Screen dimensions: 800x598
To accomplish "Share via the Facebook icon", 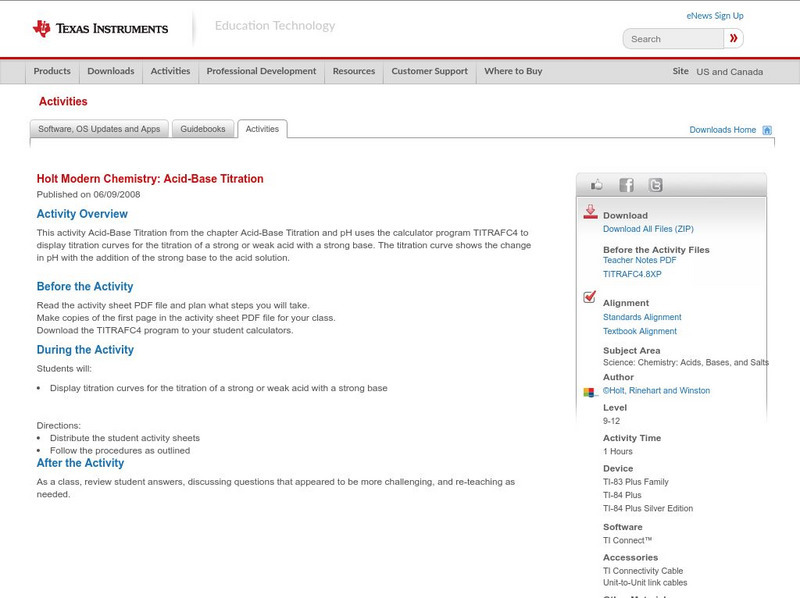I will [626, 185].
